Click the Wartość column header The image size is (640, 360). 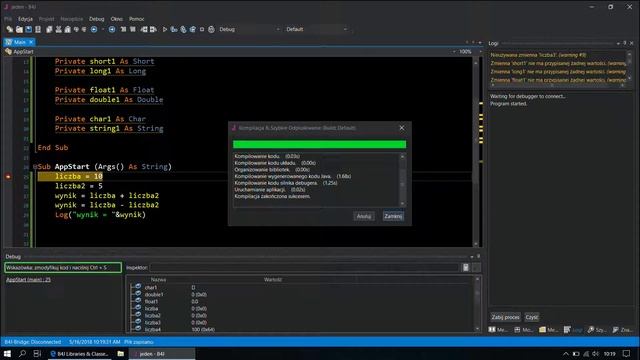point(273,280)
